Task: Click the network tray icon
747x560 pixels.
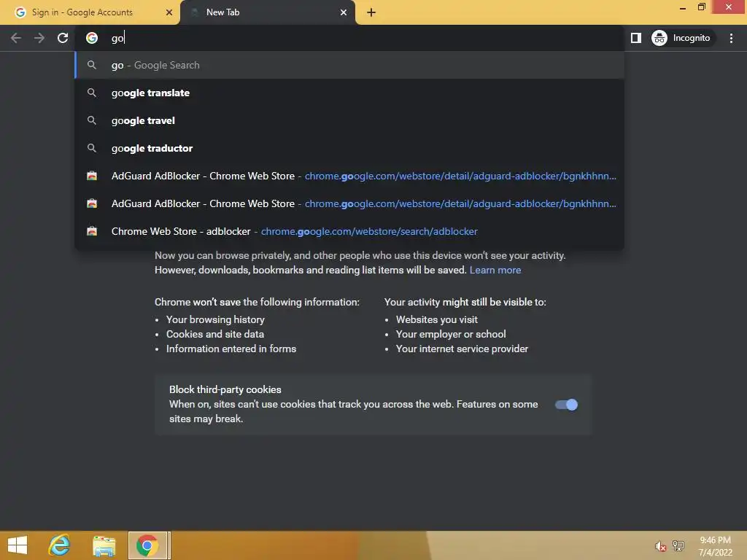Action: pos(678,545)
